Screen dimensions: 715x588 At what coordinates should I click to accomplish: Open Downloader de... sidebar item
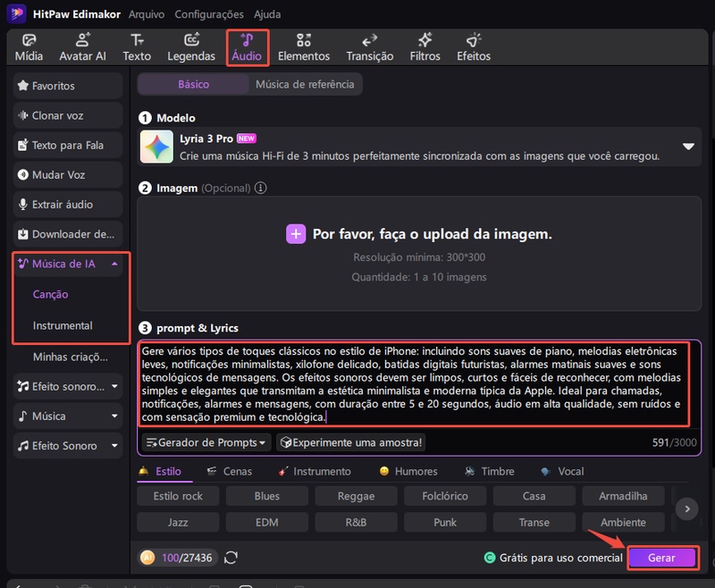tap(68, 234)
